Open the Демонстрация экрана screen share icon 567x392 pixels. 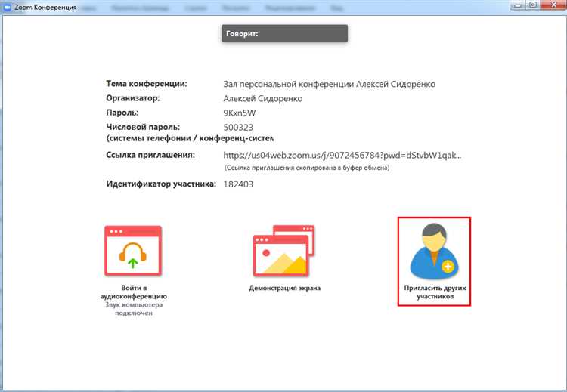click(283, 251)
